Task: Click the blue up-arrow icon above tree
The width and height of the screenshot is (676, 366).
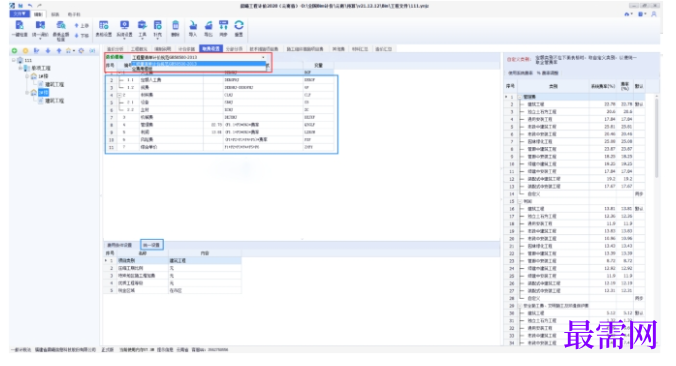Action: point(59,51)
